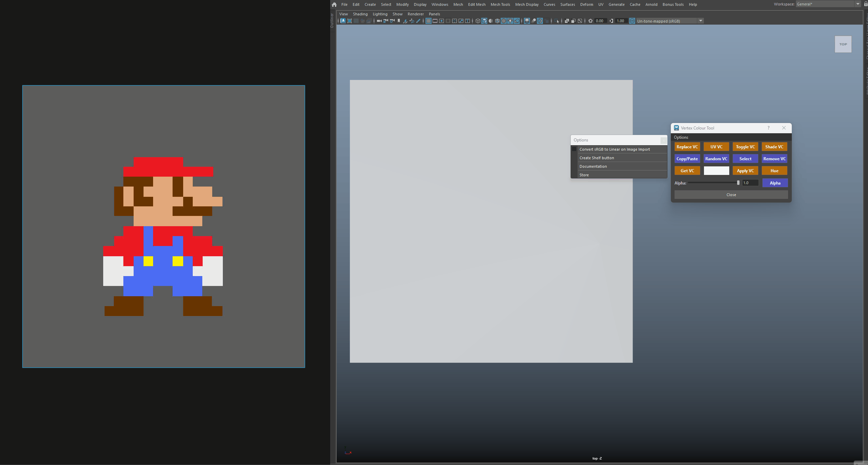Toggle the viewport Grid display icon
The width and height of the screenshot is (868, 465).
tap(428, 21)
